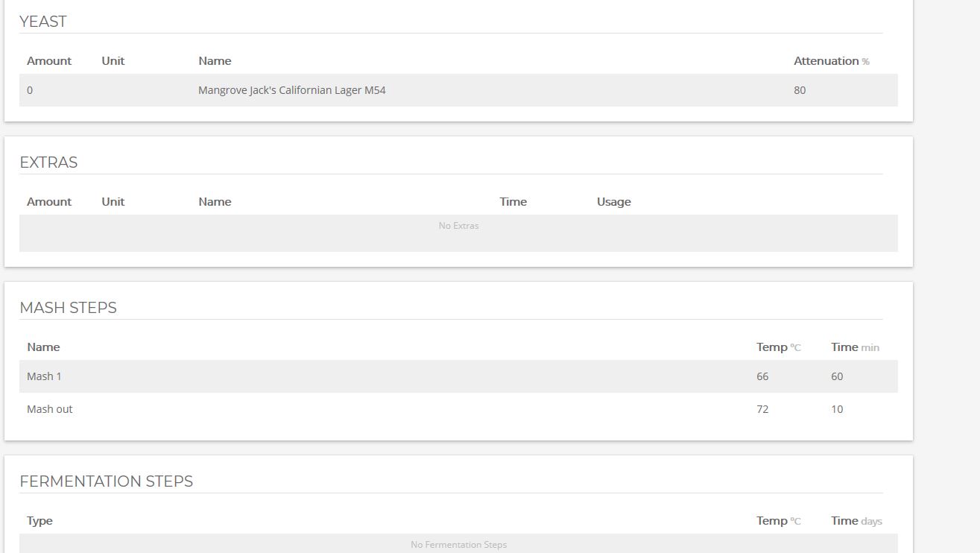Click the Amount header in the Extras table
This screenshot has width=980, height=553.
click(x=49, y=202)
